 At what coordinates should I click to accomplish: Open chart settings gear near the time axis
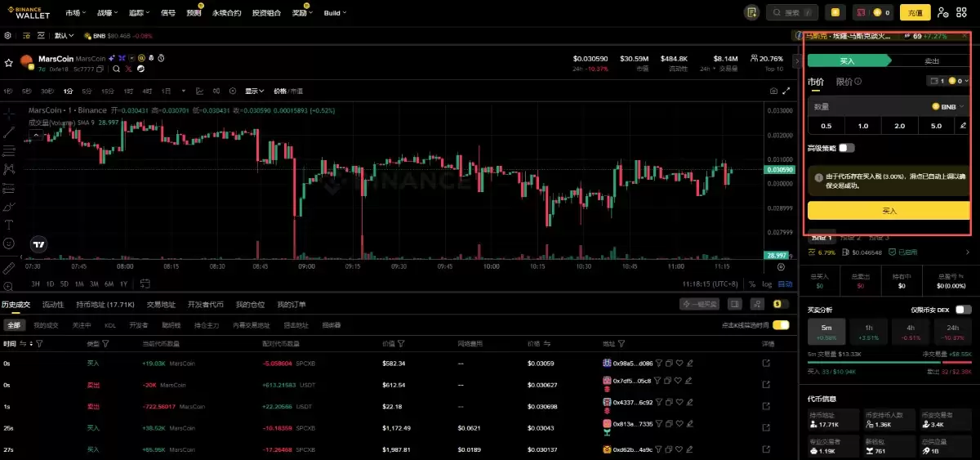coord(781,267)
